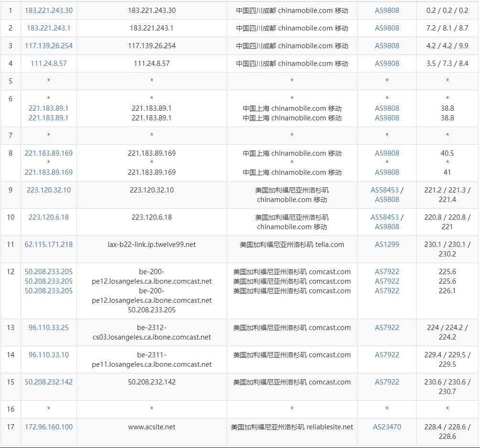Open the blue 50.208.232.142 link in hop 15
The width and height of the screenshot is (480, 448).
[49, 382]
